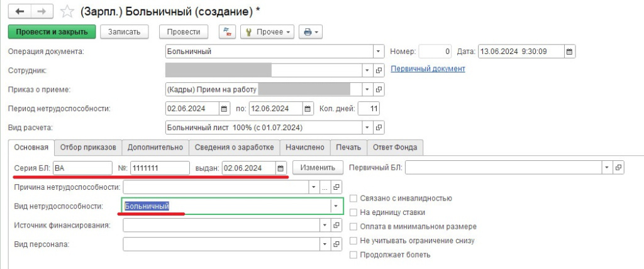Viewport: 644px width, 269px height.
Task: Open the Сотрудник record with open icon
Action: click(379, 70)
